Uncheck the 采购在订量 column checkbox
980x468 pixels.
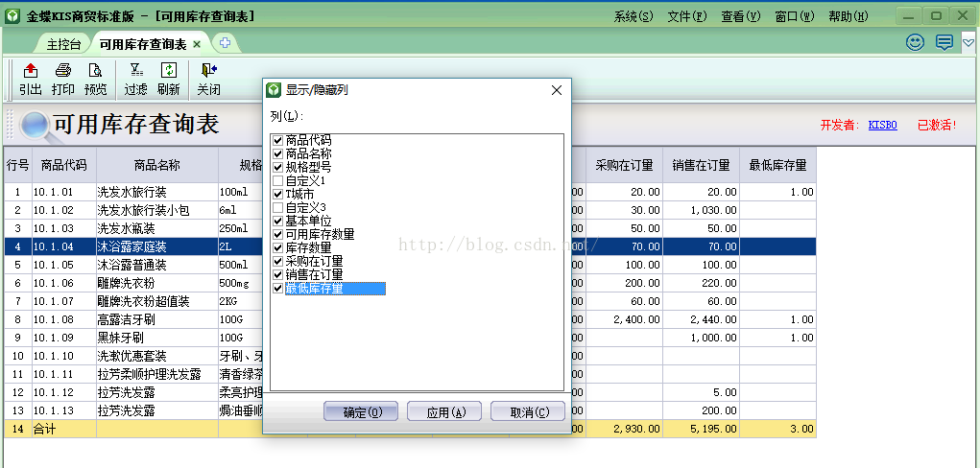pyautogui.click(x=278, y=261)
